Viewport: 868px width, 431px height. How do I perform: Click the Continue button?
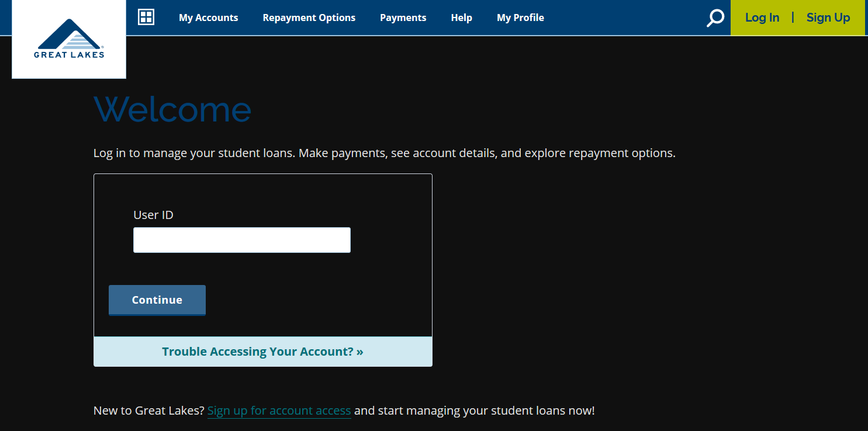pos(157,300)
